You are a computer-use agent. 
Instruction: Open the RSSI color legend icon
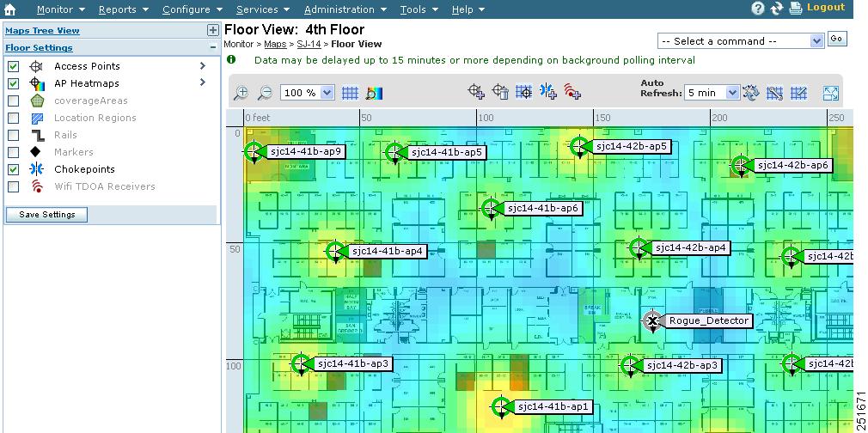pos(375,93)
